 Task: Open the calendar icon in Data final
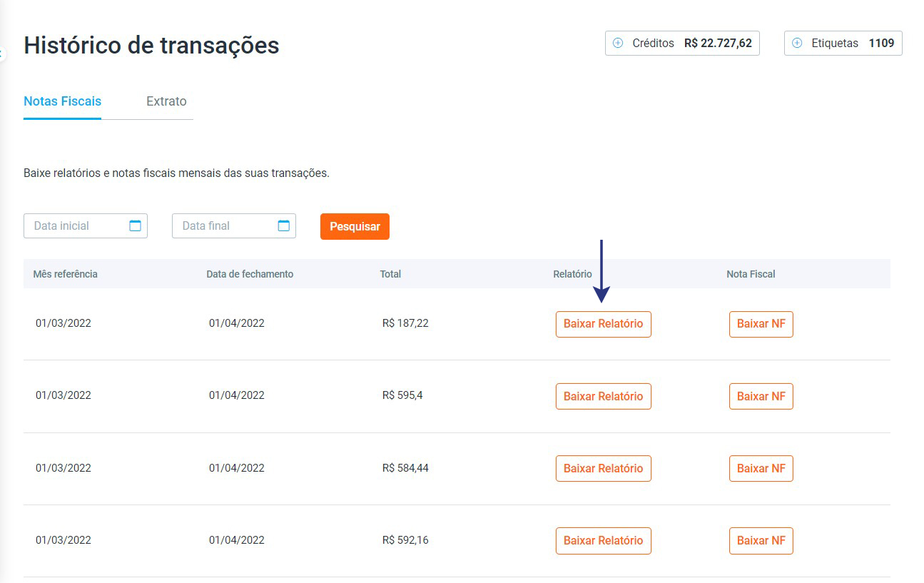(283, 225)
